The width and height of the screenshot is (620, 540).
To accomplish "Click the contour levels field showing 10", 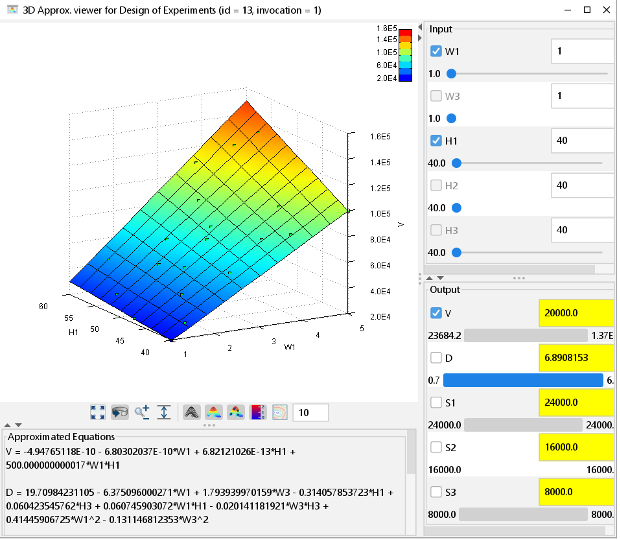I will coord(311,412).
